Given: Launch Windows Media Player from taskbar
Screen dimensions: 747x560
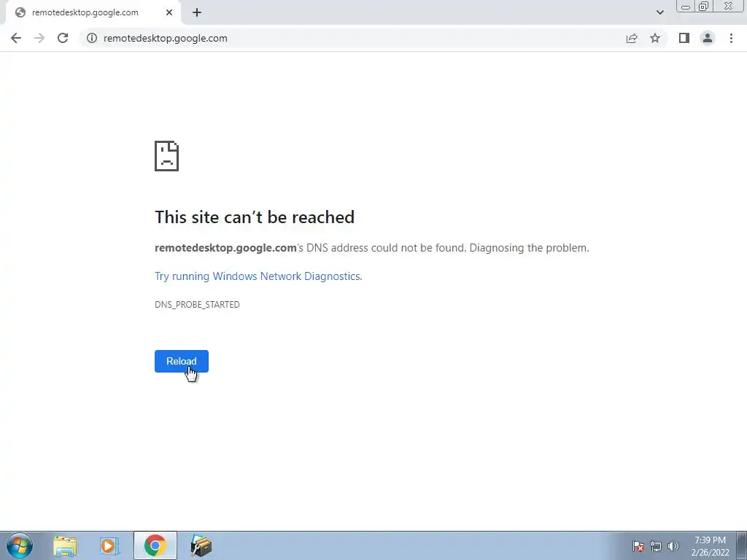Looking at the screenshot, I should tap(109, 545).
